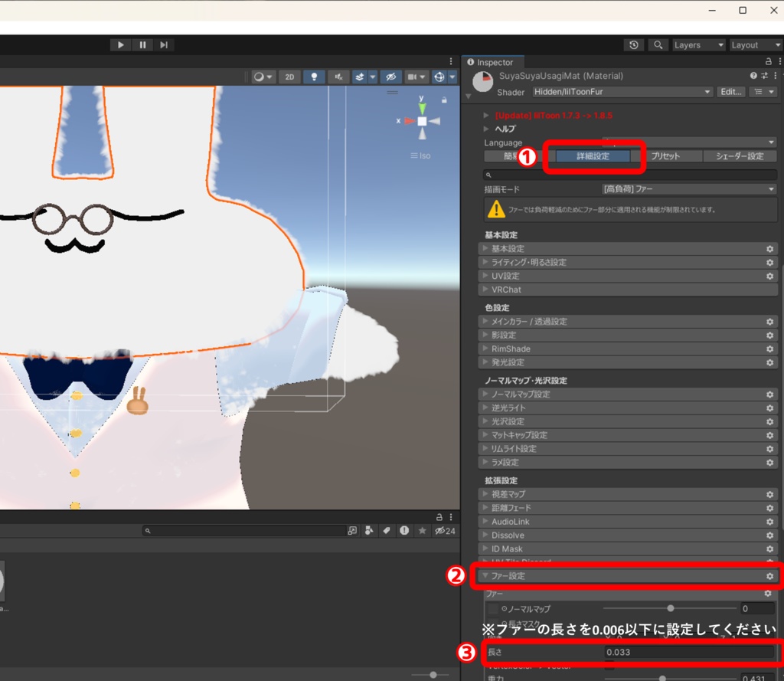The height and width of the screenshot is (681, 784).
Task: Click the Edit... shader button
Action: click(x=731, y=92)
